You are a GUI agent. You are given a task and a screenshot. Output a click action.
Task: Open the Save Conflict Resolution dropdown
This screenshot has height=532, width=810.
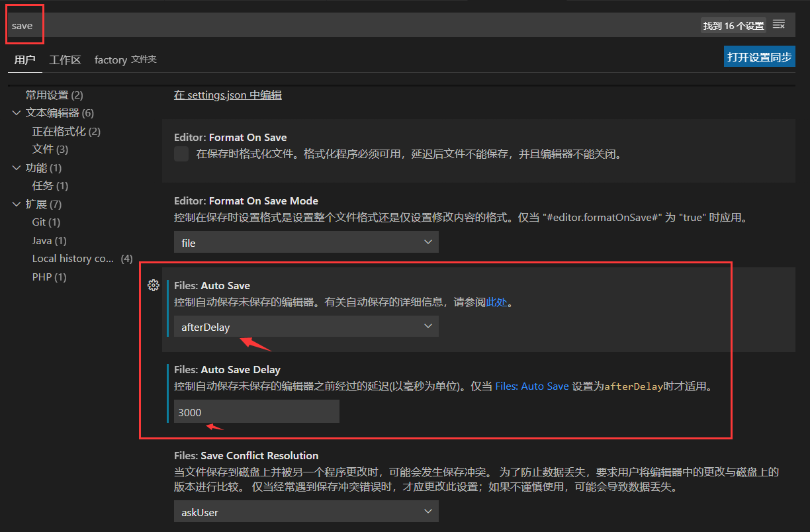(x=306, y=511)
